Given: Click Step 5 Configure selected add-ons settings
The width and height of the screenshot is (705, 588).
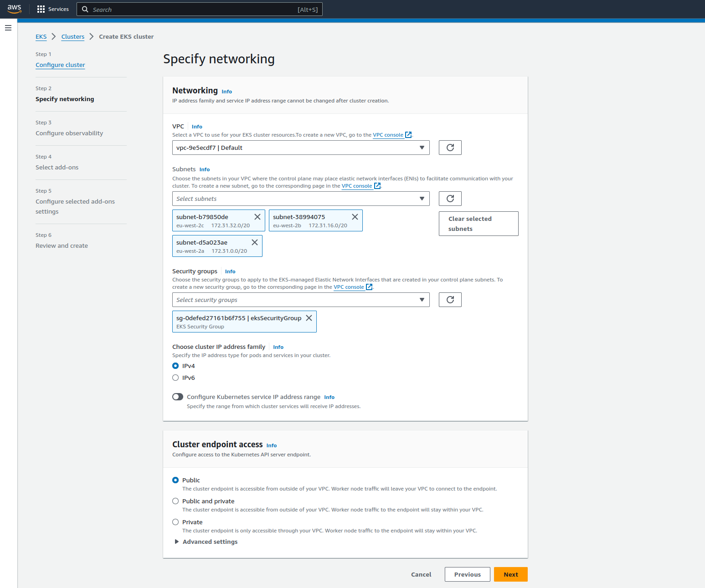Looking at the screenshot, I should pos(75,206).
